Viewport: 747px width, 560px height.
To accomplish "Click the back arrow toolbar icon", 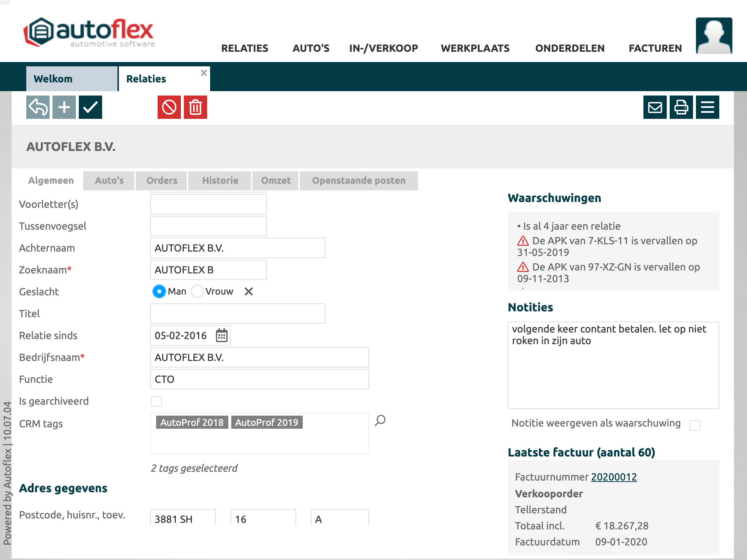I will (x=38, y=107).
